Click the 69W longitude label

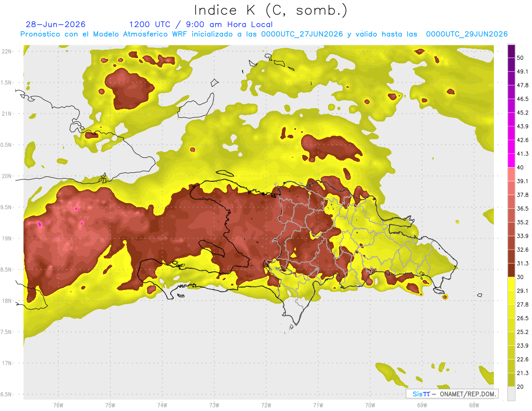(x=422, y=405)
